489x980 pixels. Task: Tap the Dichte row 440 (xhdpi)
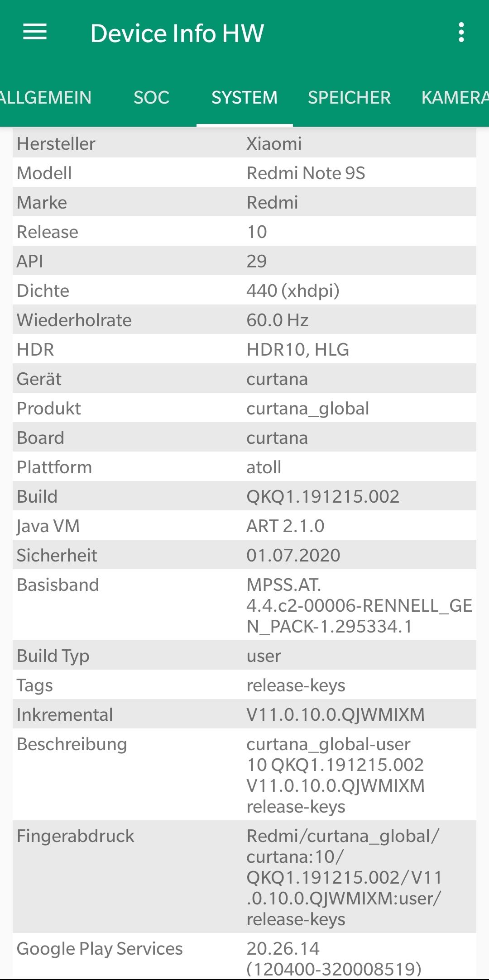244,290
